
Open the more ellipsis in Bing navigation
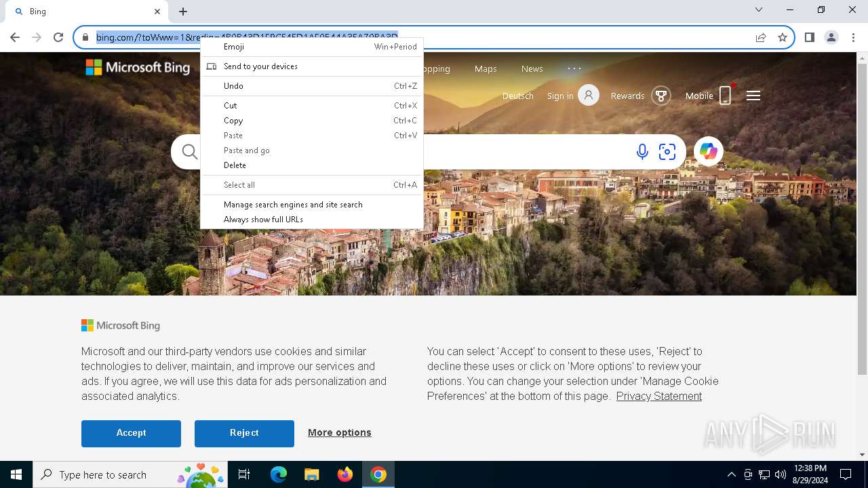click(x=574, y=68)
